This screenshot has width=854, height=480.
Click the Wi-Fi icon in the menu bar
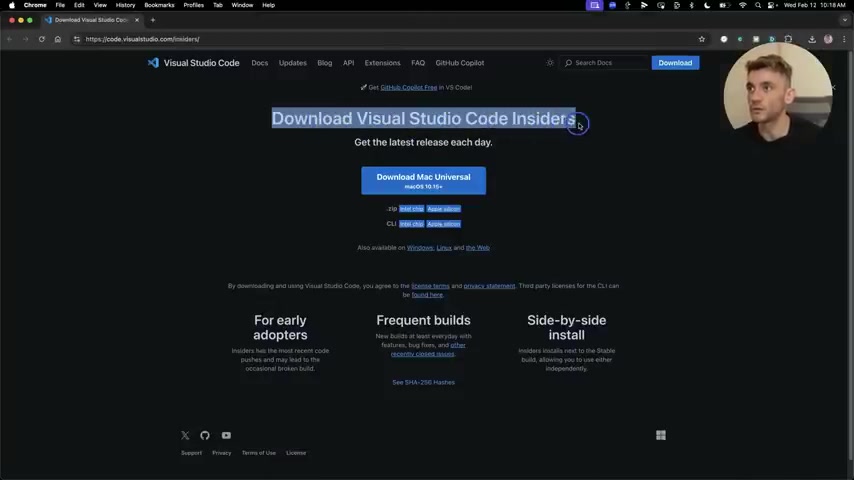742,5
